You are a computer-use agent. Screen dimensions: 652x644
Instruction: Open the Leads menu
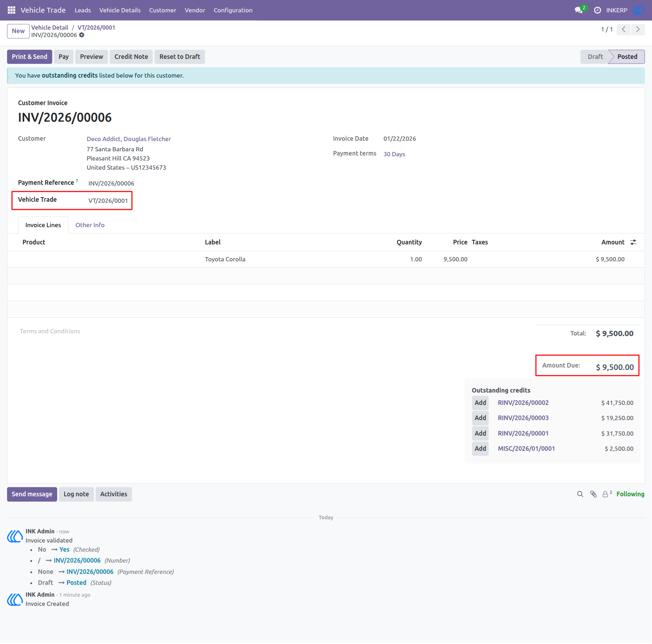click(83, 10)
